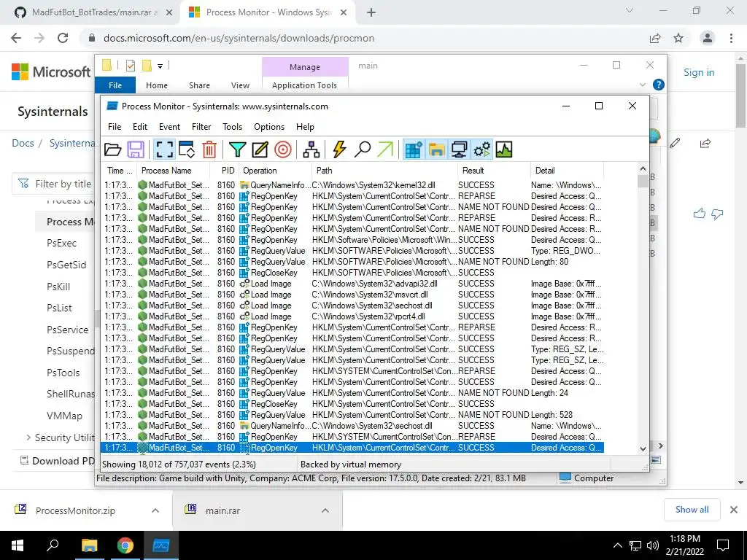Expand the Explorer ribbon chevron

pos(642,85)
